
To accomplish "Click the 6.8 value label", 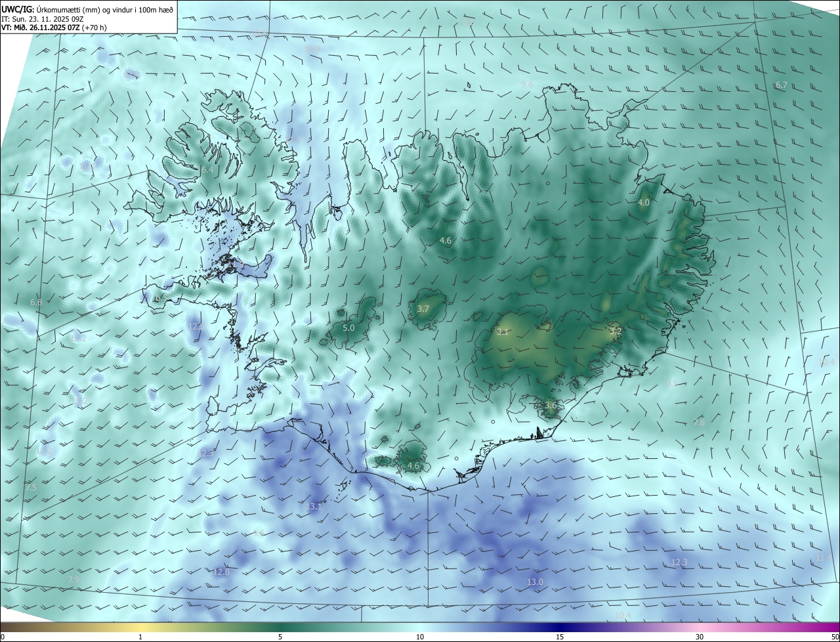I will [x=36, y=303].
